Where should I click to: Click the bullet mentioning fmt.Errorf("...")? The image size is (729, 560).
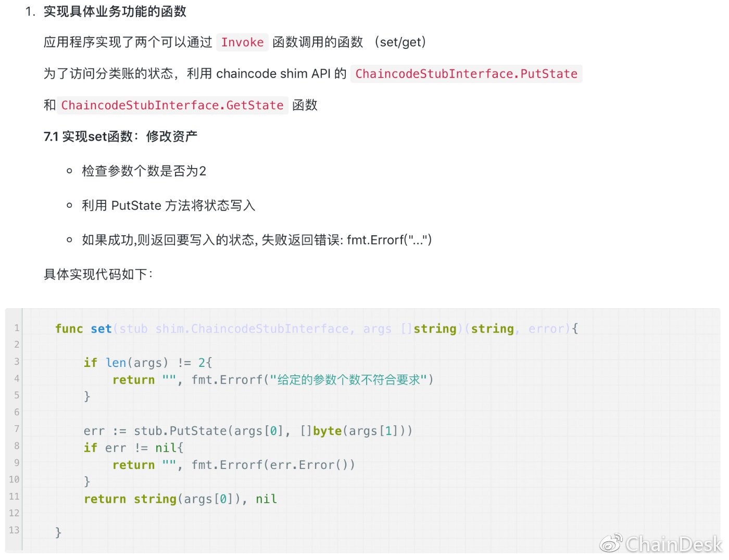pyautogui.click(x=257, y=240)
